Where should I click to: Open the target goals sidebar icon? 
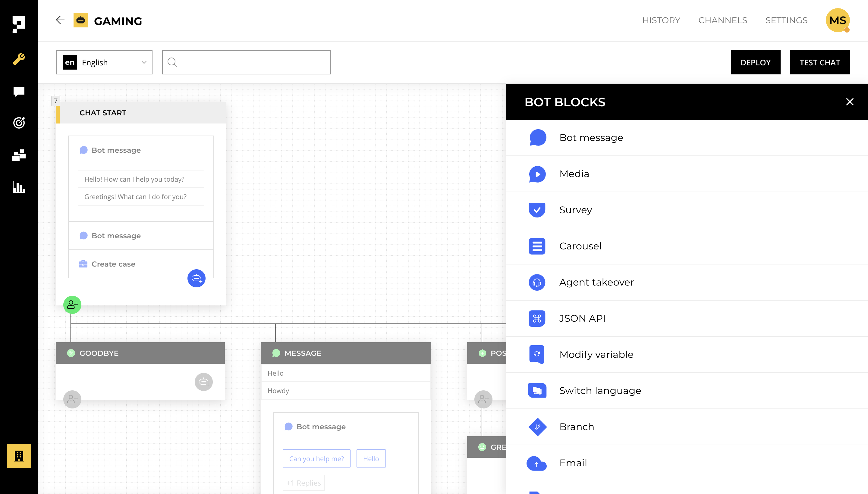pos(19,123)
